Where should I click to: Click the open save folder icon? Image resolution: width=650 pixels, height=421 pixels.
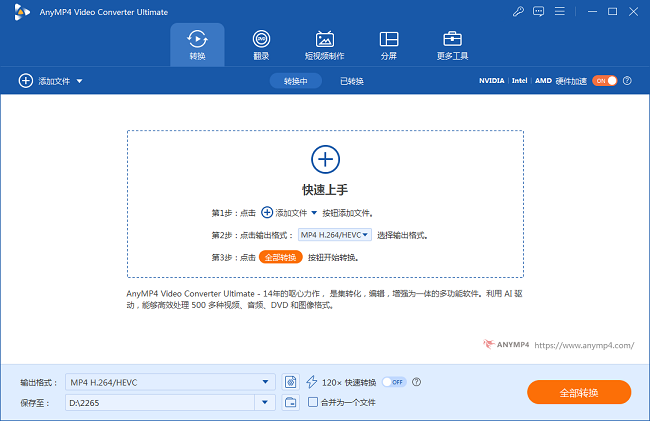tap(290, 402)
